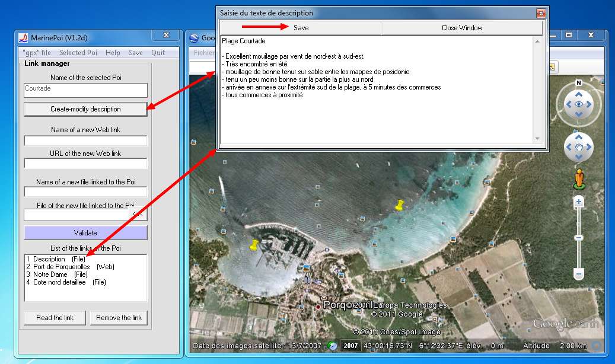Open the Fichier menu in Google Earth
Screen dimensions: 615x364
pyautogui.click(x=204, y=53)
